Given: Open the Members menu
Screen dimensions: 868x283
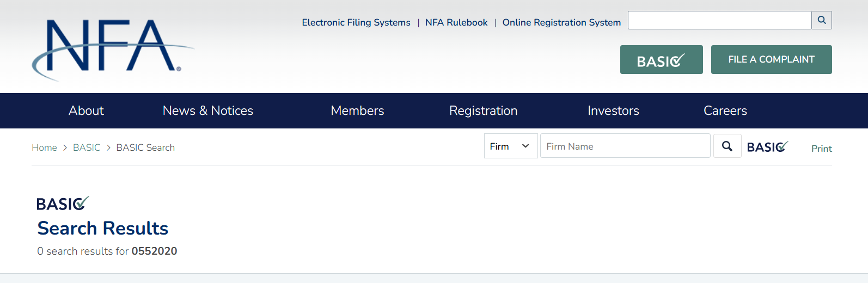Looking at the screenshot, I should [x=357, y=110].
